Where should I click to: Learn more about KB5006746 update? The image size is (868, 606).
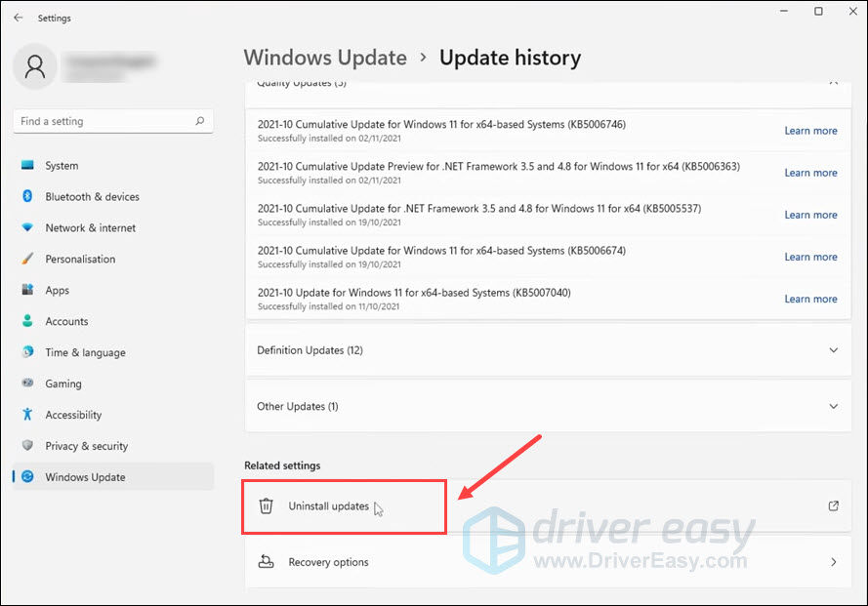[810, 131]
